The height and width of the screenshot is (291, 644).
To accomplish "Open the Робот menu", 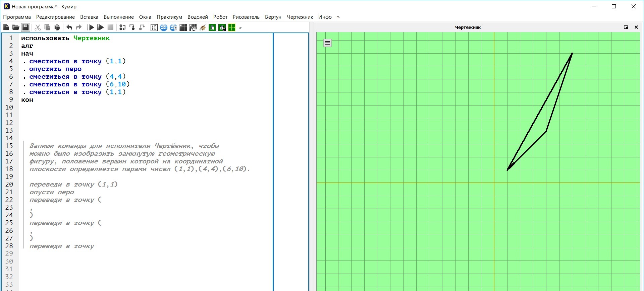I will 220,17.
